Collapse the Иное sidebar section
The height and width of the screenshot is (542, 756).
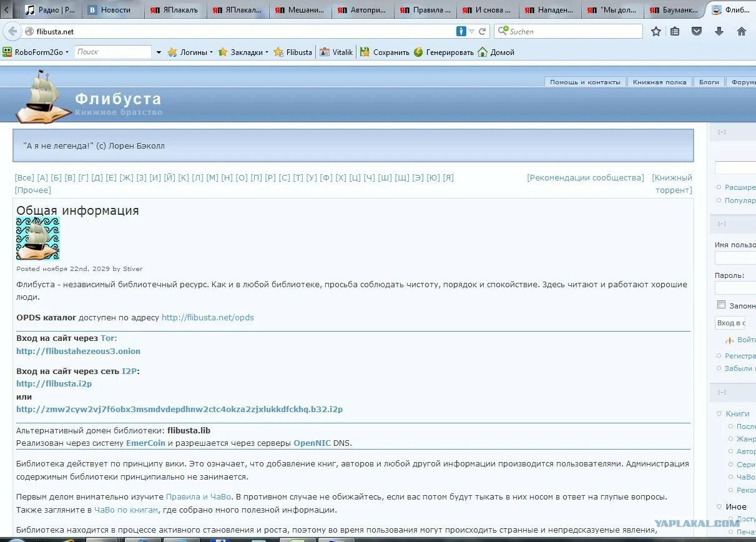pyautogui.click(x=719, y=507)
